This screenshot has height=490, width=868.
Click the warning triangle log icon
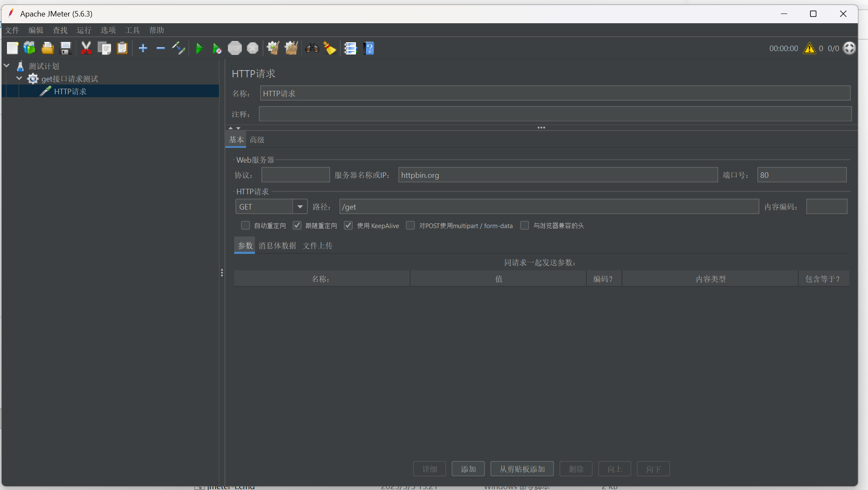pos(809,49)
